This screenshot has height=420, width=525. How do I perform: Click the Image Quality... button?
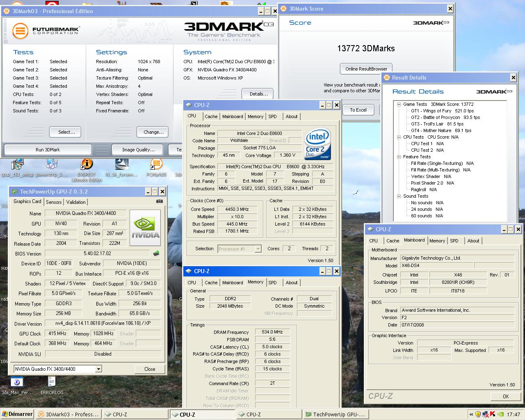coord(138,150)
